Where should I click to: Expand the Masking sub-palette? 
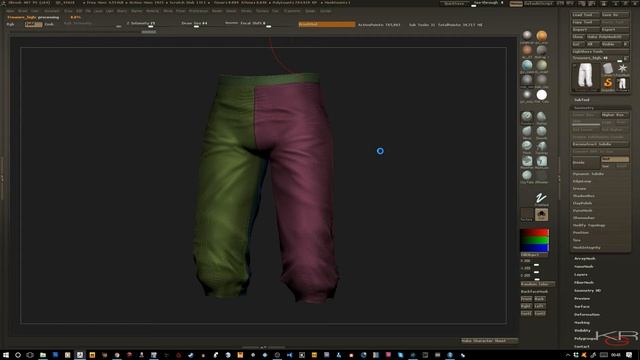(582, 322)
